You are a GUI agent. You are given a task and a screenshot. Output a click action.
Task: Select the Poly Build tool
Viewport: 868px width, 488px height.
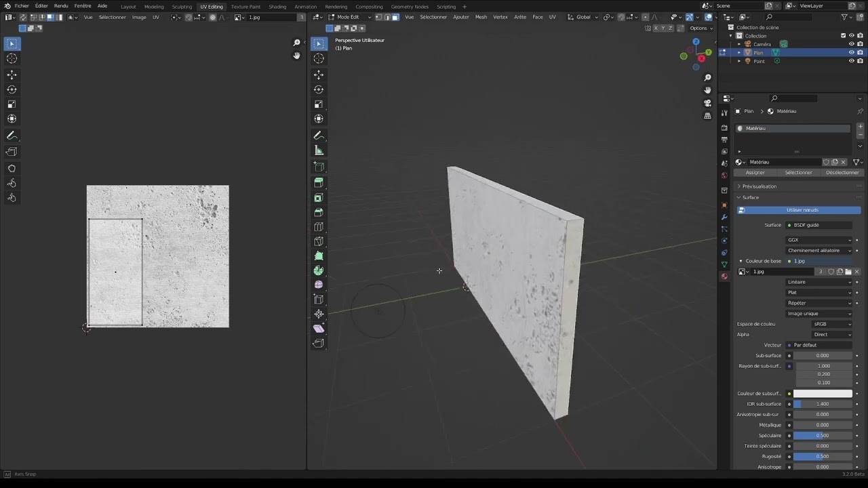[x=319, y=256]
